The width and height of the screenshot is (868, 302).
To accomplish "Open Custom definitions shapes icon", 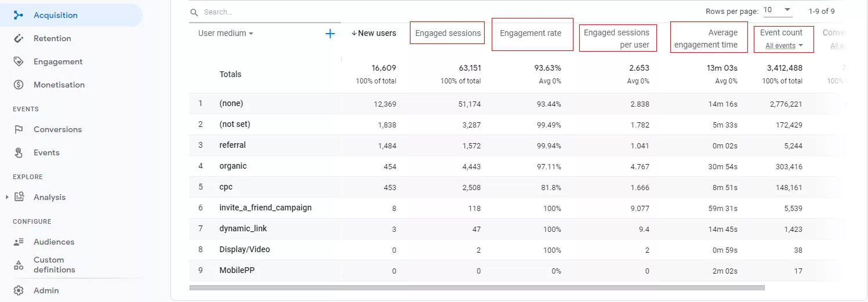I will point(19,265).
